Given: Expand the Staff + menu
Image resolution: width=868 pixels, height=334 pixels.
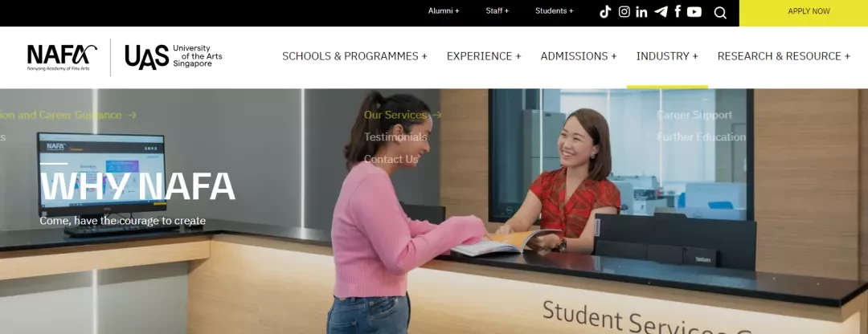Looking at the screenshot, I should click(x=497, y=11).
